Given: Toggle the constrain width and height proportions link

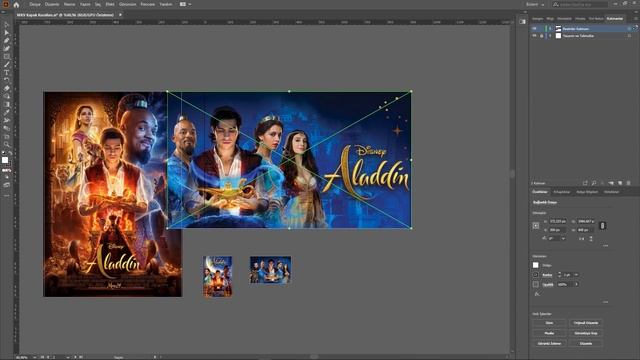Looking at the screenshot, I should coord(602,225).
